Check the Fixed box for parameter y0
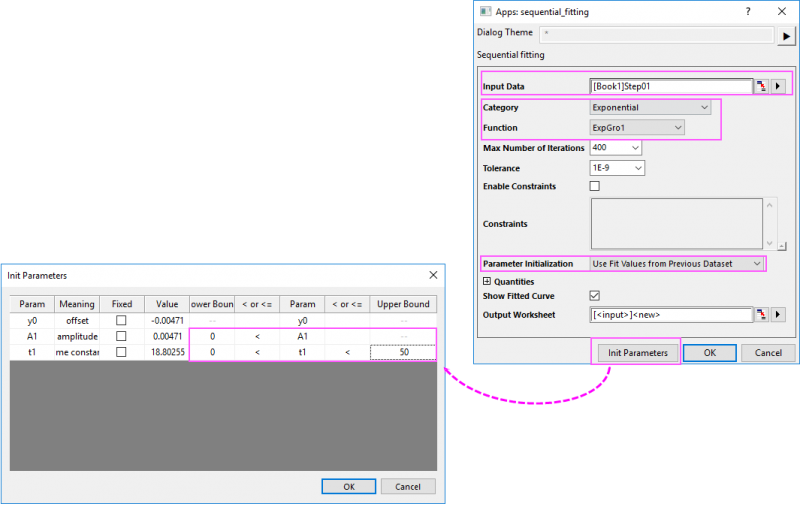800x507 pixels. [x=121, y=320]
